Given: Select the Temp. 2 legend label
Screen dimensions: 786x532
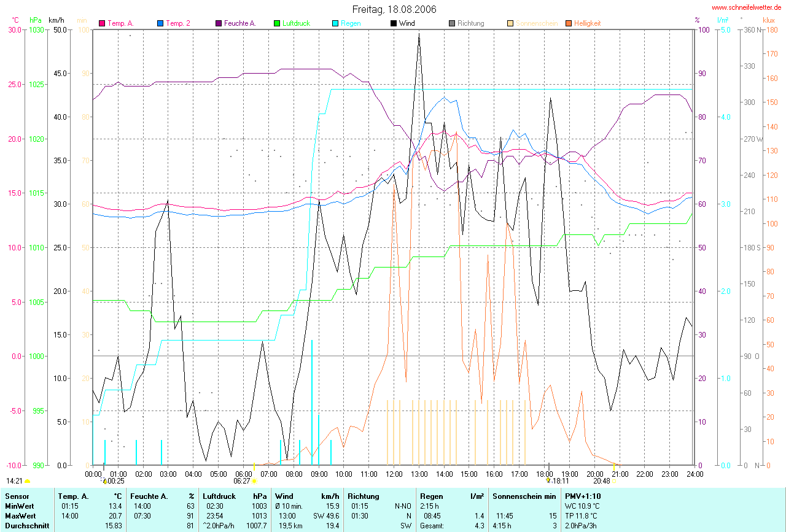Looking at the screenshot, I should [x=178, y=23].
